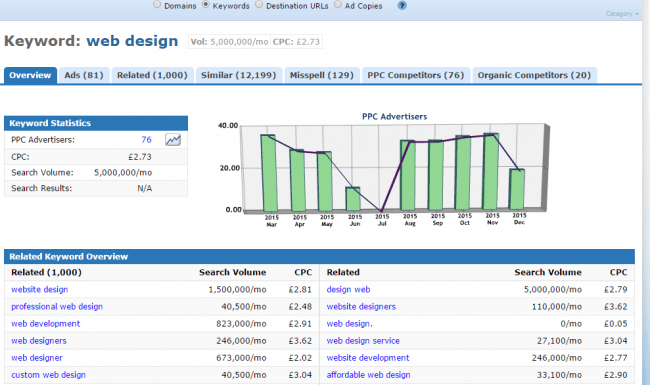Select the Keywords radio button
The image size is (650, 385).
click(206, 5)
